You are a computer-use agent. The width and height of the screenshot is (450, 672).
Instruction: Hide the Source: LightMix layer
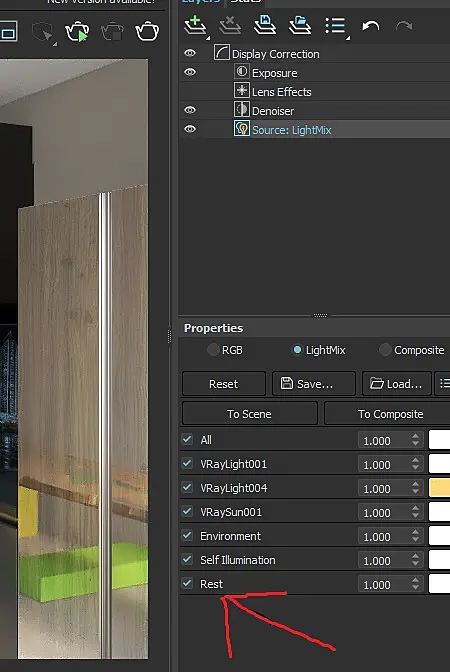pos(190,129)
